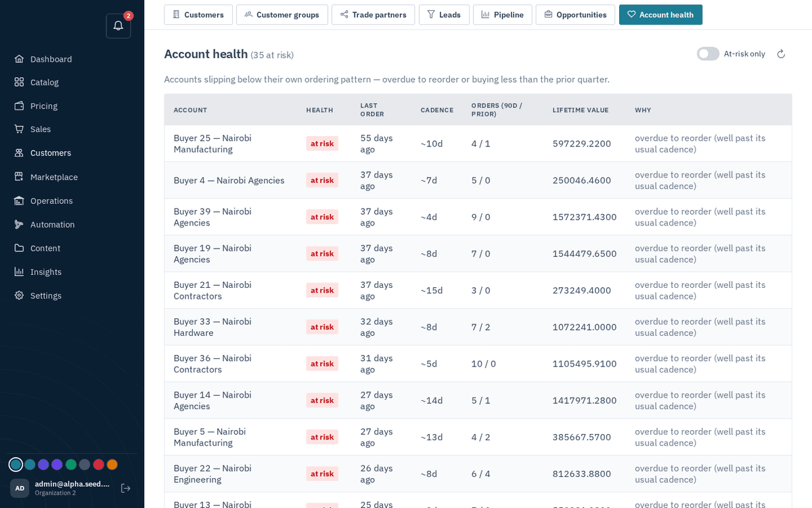Click the Insights bar chart icon

(19, 272)
